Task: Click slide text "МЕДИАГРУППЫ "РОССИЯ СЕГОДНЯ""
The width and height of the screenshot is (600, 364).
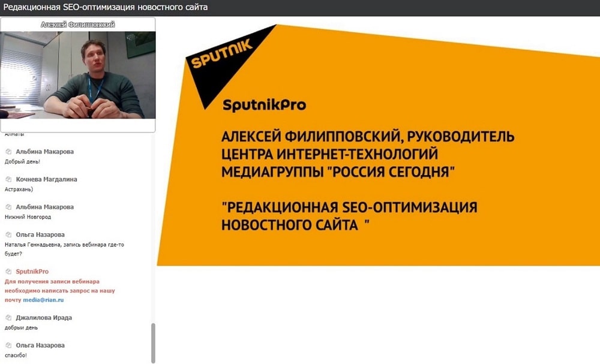Action: [x=338, y=172]
